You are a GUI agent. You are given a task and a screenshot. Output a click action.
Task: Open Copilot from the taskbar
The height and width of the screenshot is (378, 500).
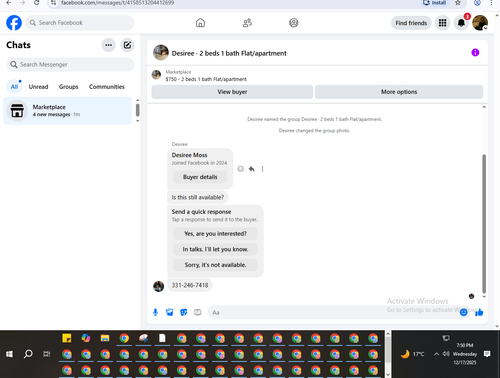[x=86, y=338]
